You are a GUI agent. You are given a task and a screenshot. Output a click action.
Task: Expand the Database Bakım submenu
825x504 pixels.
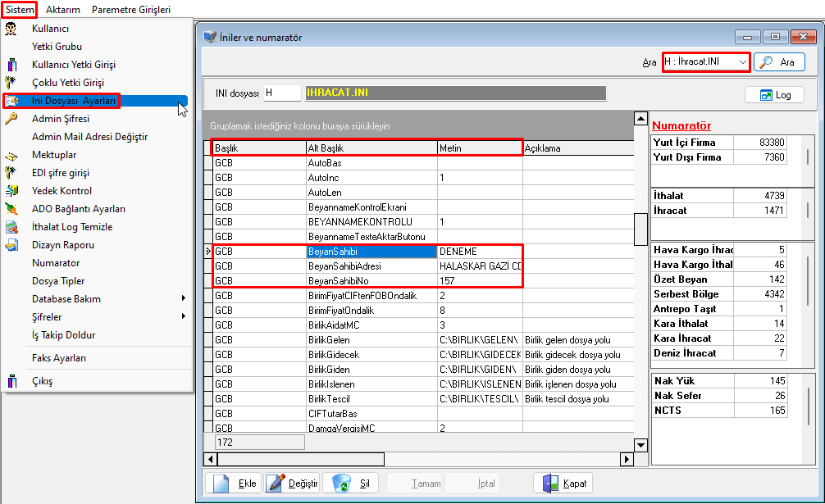(184, 298)
